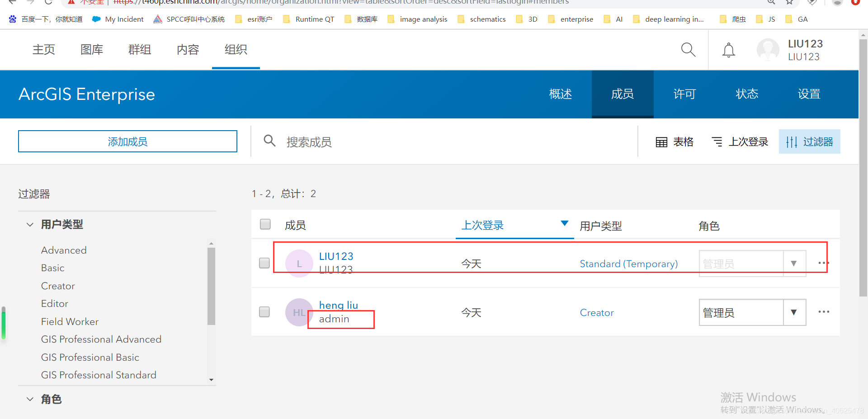This screenshot has width=868, height=419.
Task: Go to the 群组 nav tab
Action: tap(140, 50)
